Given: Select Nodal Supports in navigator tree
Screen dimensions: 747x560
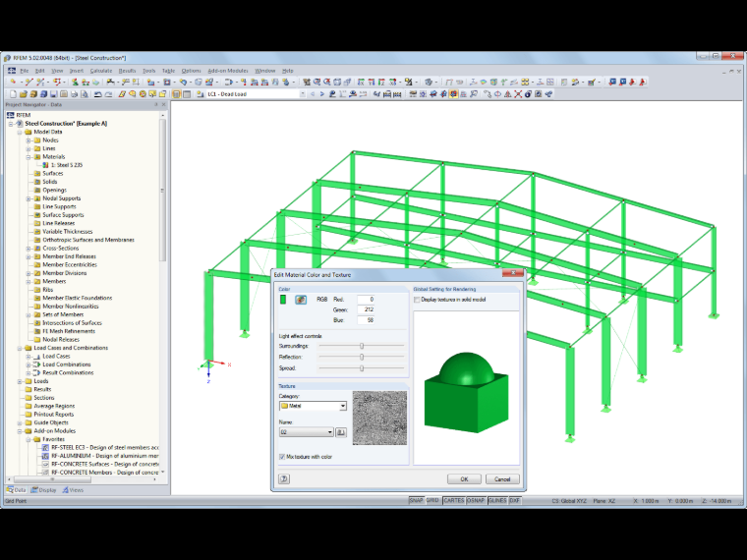Looking at the screenshot, I should click(62, 198).
